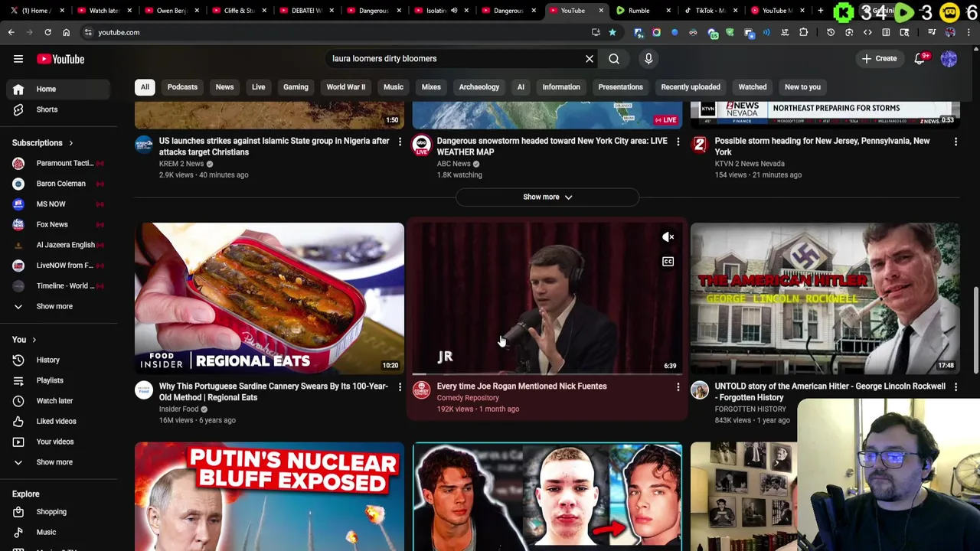The height and width of the screenshot is (551, 980).
Task: Open Your videos in the sidebar
Action: pyautogui.click(x=59, y=442)
